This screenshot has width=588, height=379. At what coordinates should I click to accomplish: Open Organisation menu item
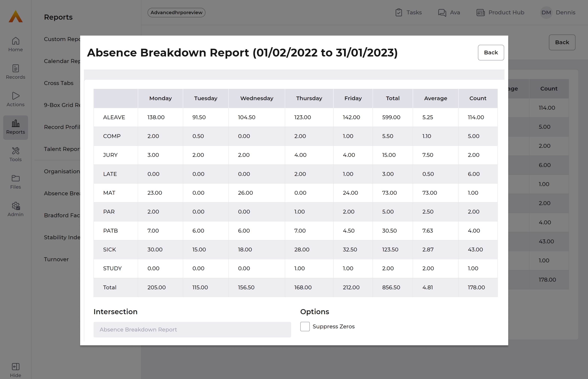(62, 171)
